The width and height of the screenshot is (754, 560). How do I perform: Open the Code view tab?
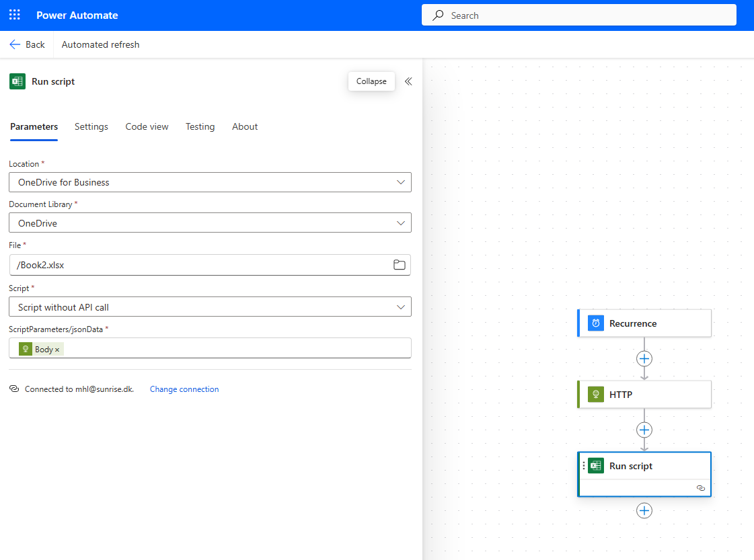click(x=147, y=126)
